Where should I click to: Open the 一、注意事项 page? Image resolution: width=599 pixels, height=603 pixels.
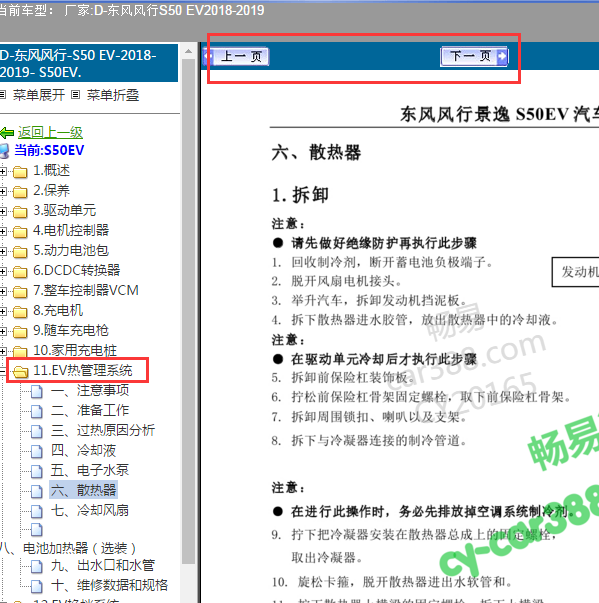pos(90,390)
